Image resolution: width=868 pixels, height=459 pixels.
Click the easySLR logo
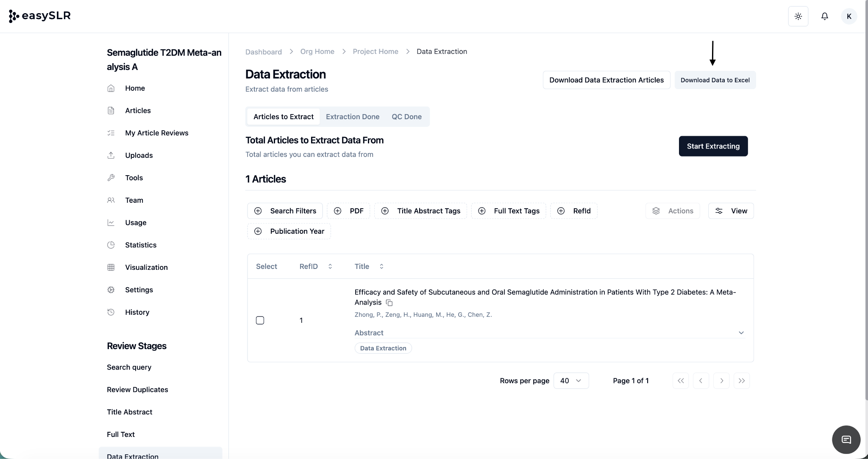[x=40, y=16]
